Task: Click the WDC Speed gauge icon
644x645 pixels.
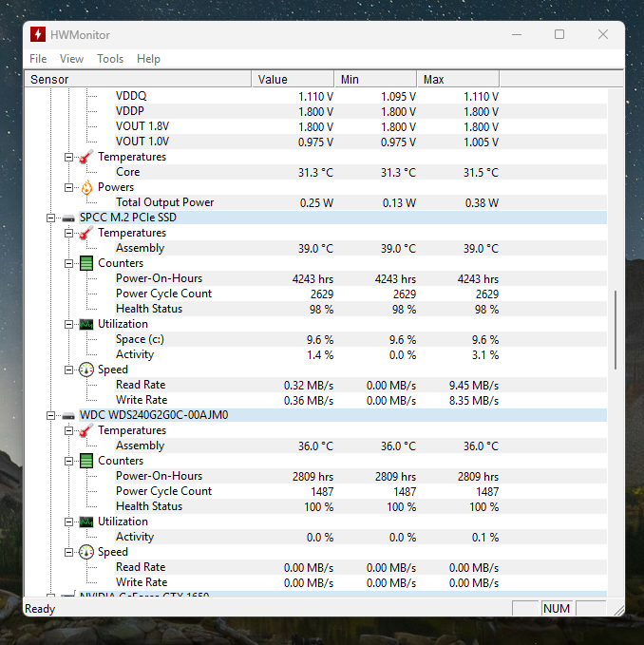Action: (x=86, y=552)
